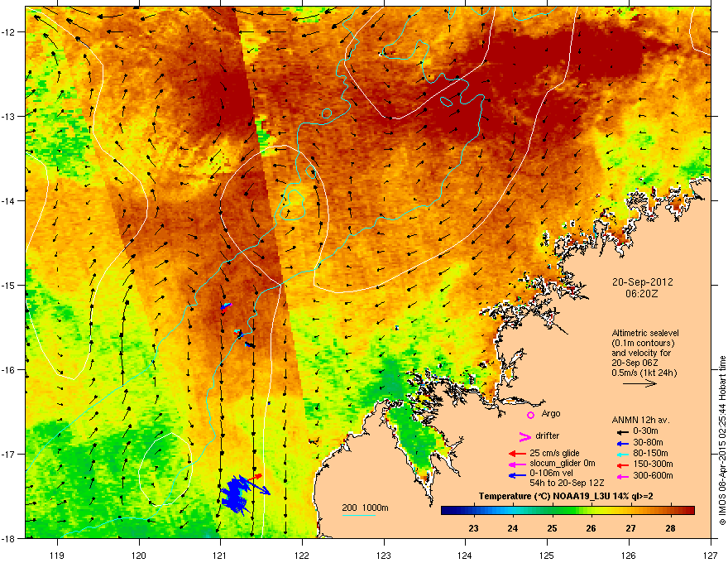Click the colorbar tick label 28
This screenshot has width=728, height=563.
tap(670, 528)
